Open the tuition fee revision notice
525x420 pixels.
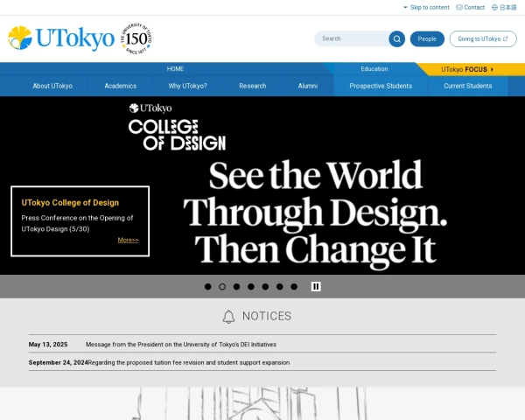coord(189,362)
